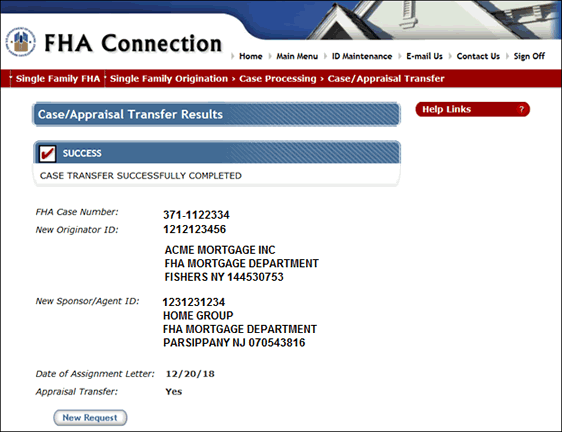
Task: Click the New Originator ID label
Action: 77,229
